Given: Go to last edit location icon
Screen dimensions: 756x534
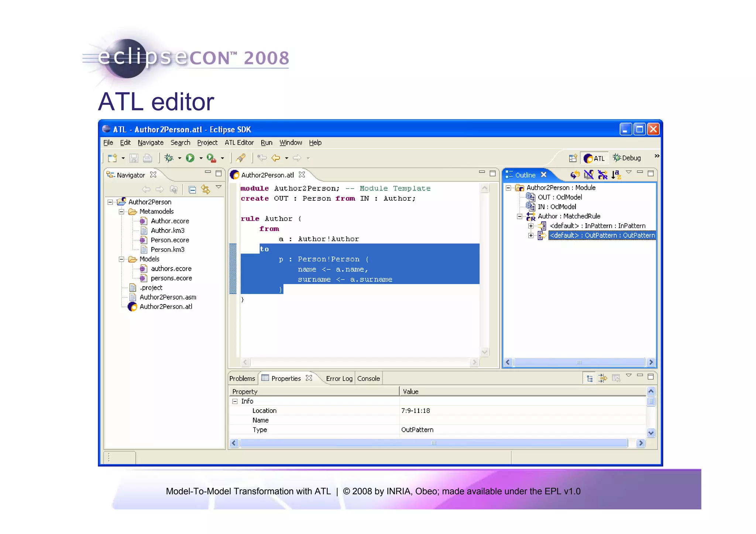Looking at the screenshot, I should [262, 158].
